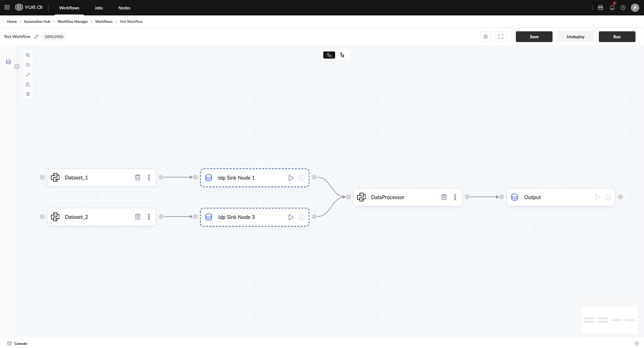
Task: Open the database icon in left sidebar
Action: pos(8,62)
